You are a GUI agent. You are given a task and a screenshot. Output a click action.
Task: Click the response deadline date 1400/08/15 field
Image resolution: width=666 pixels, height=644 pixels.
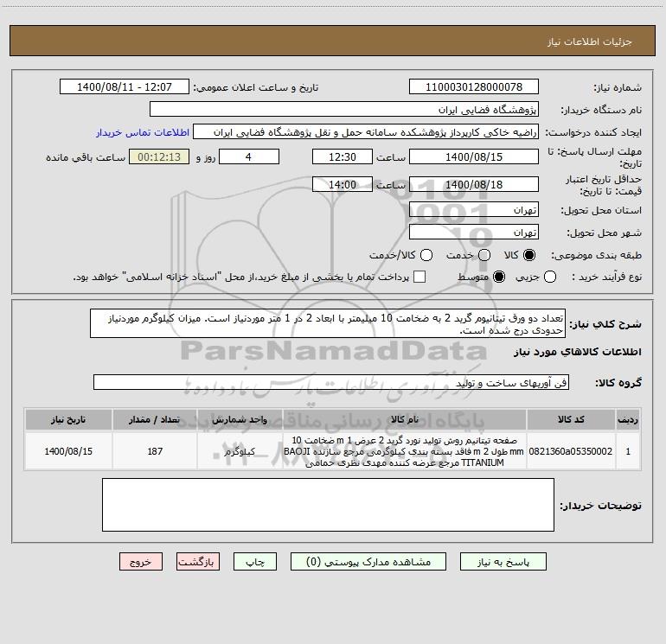click(x=474, y=156)
